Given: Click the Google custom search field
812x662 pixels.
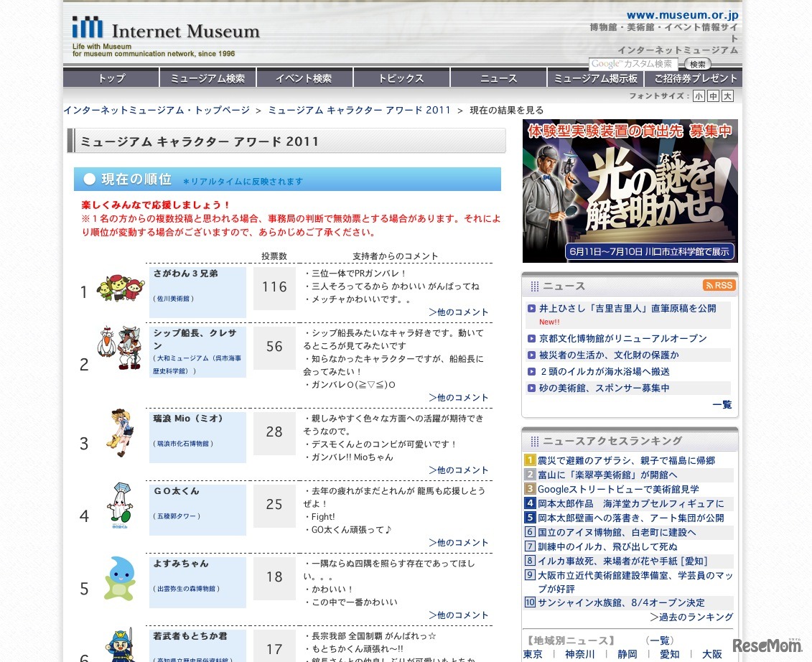Looking at the screenshot, I should [x=633, y=64].
